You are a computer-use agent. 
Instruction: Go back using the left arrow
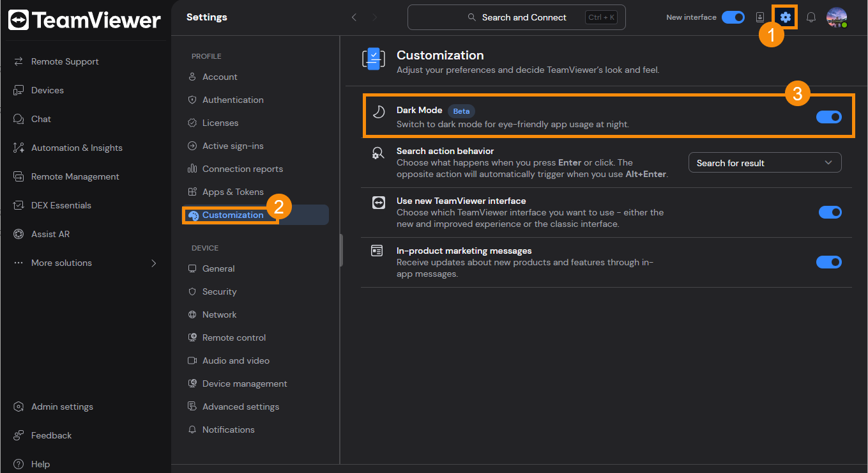(354, 17)
